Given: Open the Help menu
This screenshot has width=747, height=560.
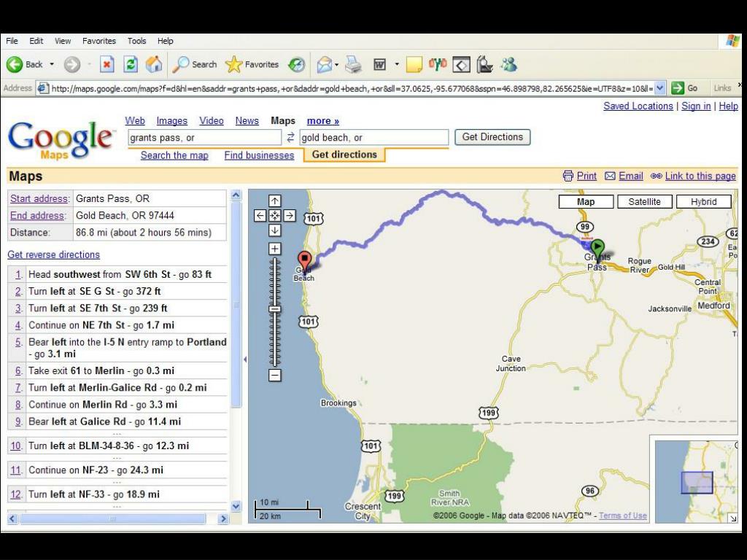Looking at the screenshot, I should (x=166, y=41).
